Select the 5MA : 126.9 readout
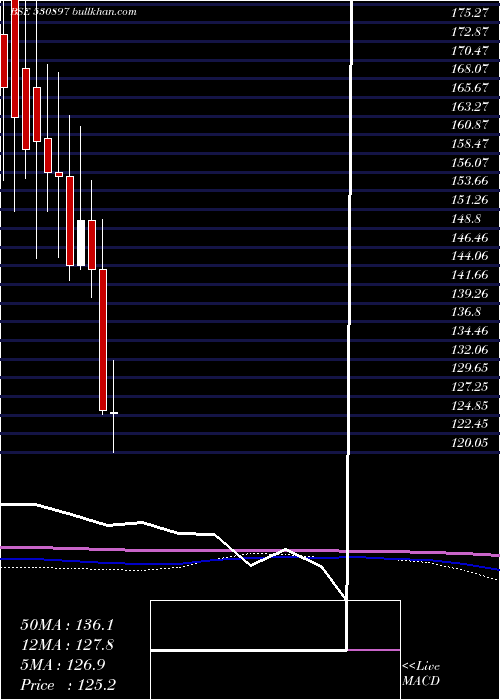 tap(62, 665)
